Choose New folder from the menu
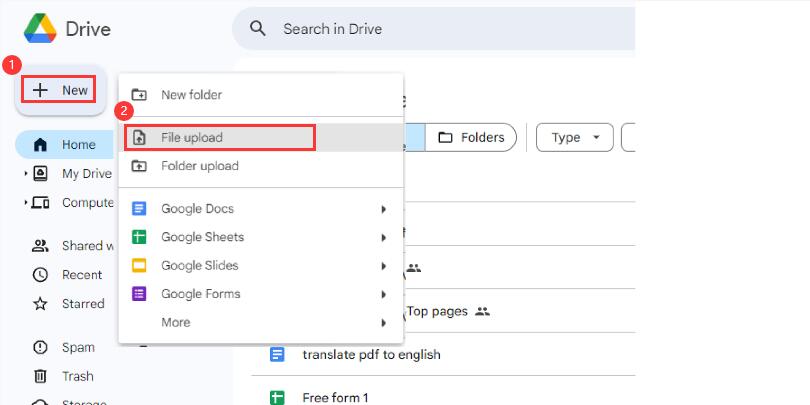 (261, 95)
